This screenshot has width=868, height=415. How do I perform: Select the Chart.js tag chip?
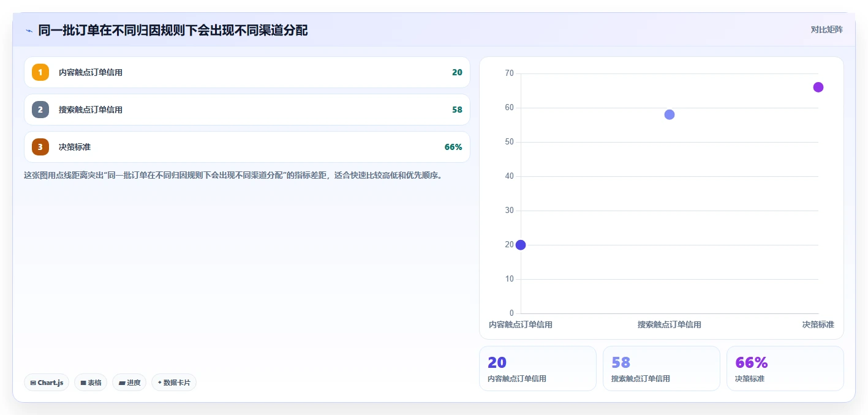[47, 383]
